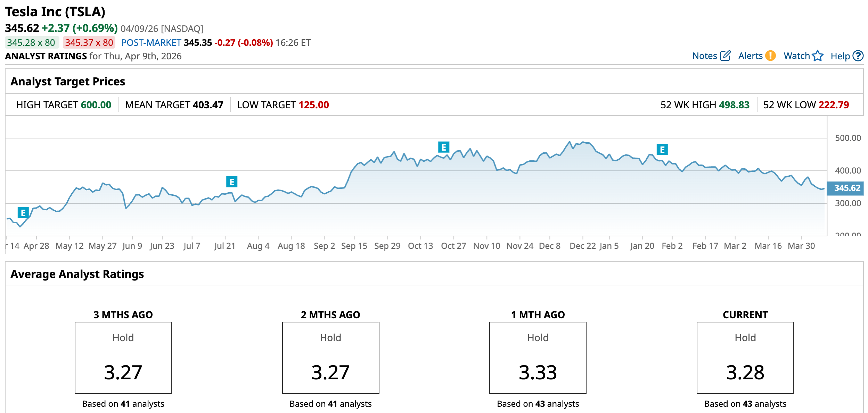Open the Notes link

(x=704, y=56)
